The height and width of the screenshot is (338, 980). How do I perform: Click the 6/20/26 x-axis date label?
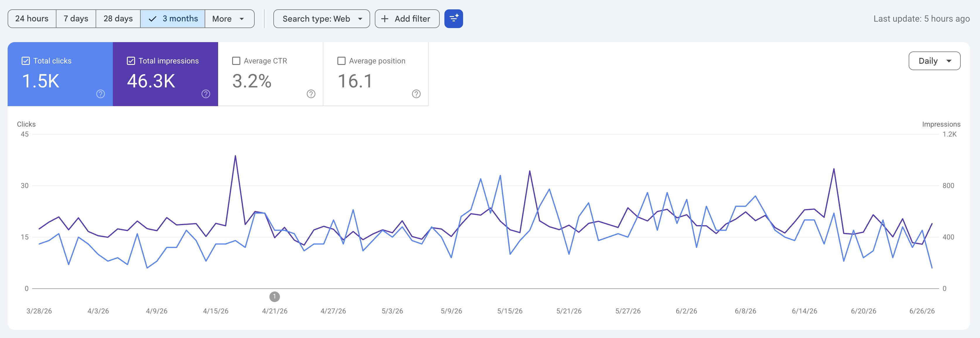click(x=863, y=311)
